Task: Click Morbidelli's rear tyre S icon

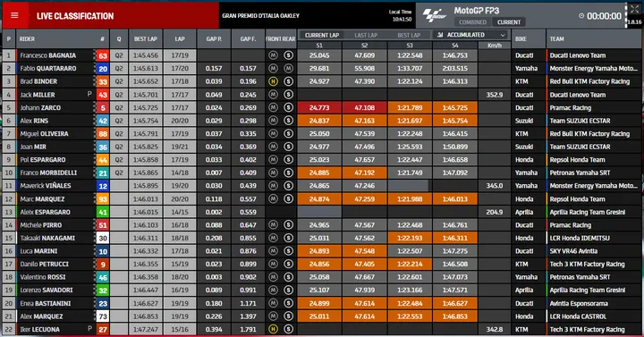Action: (x=288, y=173)
